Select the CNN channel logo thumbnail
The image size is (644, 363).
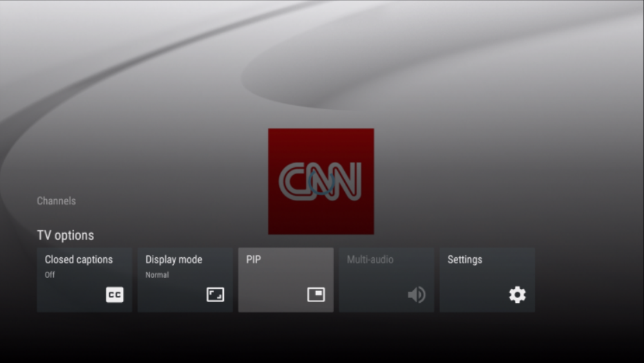[321, 181]
